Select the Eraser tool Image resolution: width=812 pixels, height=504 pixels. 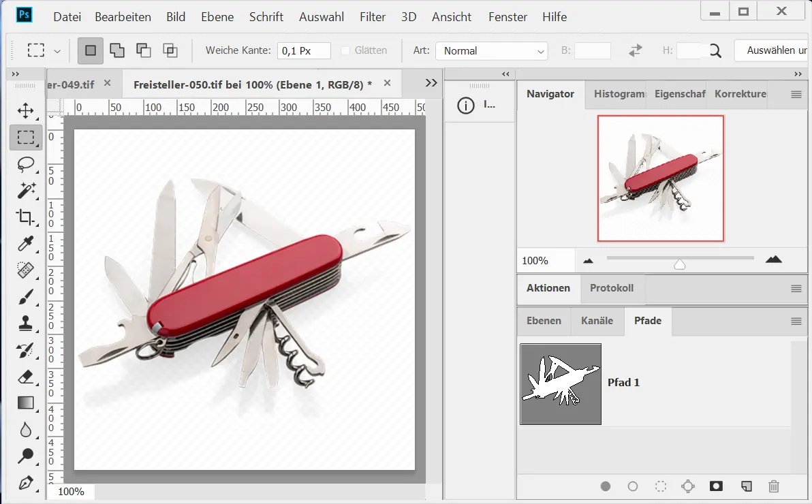point(25,377)
